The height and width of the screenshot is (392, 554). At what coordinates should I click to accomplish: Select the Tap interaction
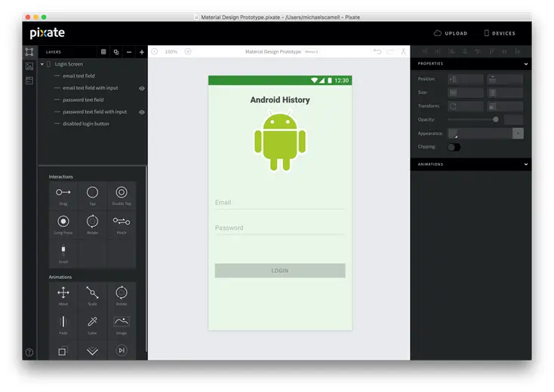click(x=92, y=196)
